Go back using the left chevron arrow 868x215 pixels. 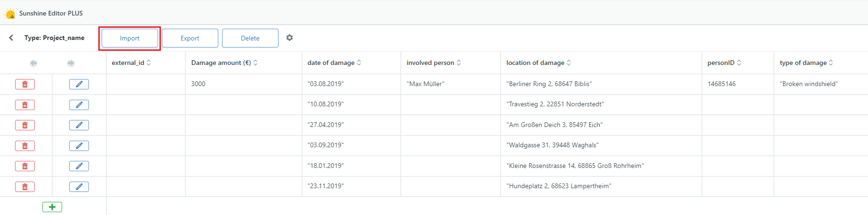[x=11, y=38]
